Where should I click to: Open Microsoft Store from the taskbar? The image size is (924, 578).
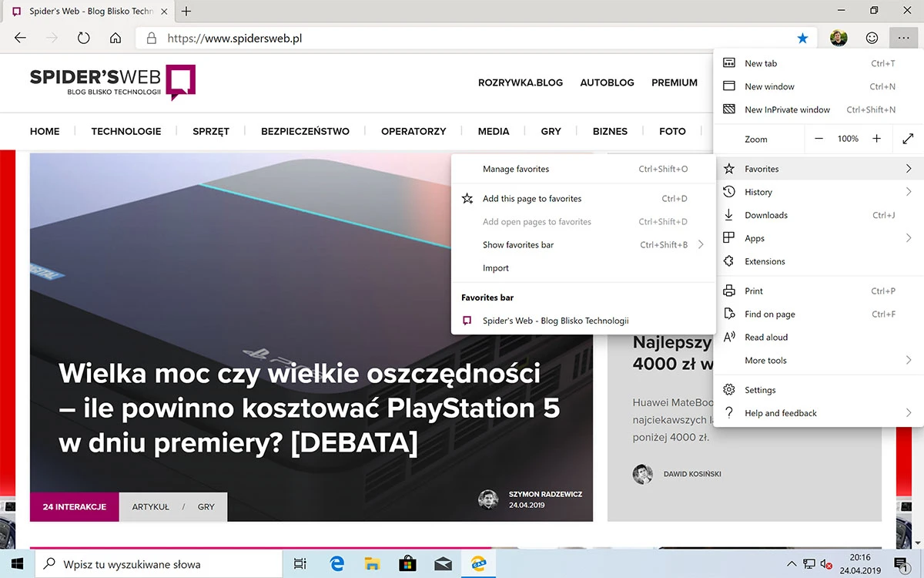pos(407,564)
